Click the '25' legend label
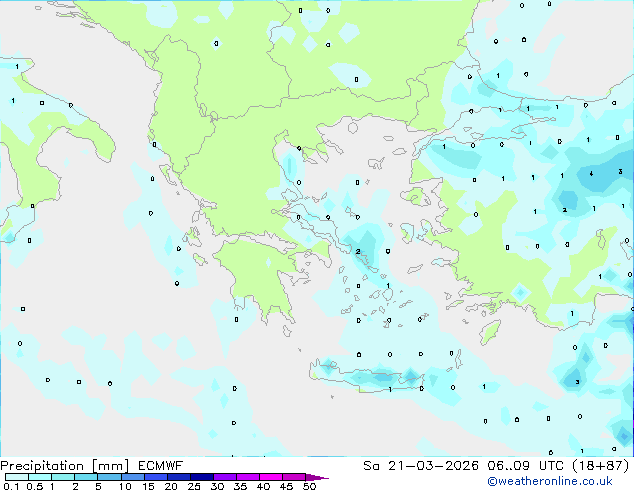Viewport: 634px width, 490px height. coord(194,486)
